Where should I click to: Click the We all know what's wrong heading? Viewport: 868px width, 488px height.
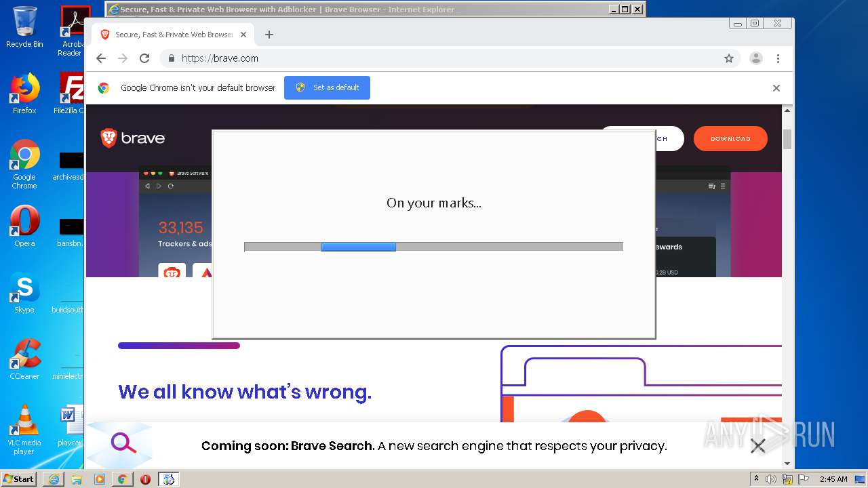tap(245, 392)
